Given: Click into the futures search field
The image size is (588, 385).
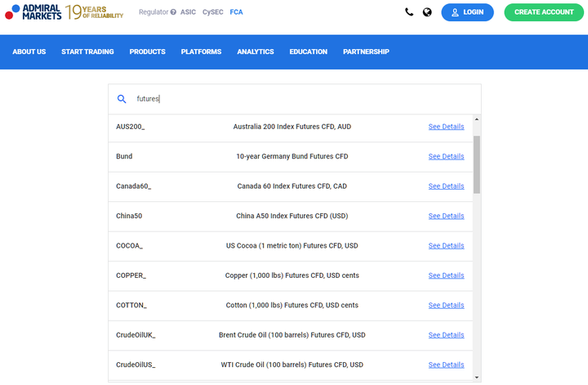Looking at the screenshot, I should point(294,99).
